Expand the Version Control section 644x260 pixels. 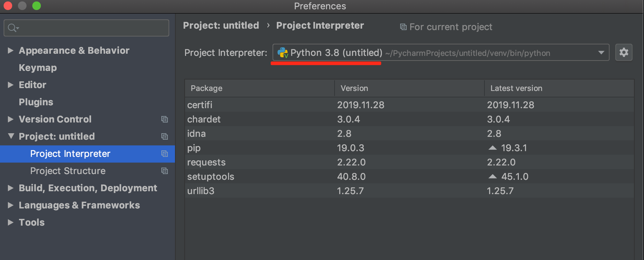coord(11,119)
